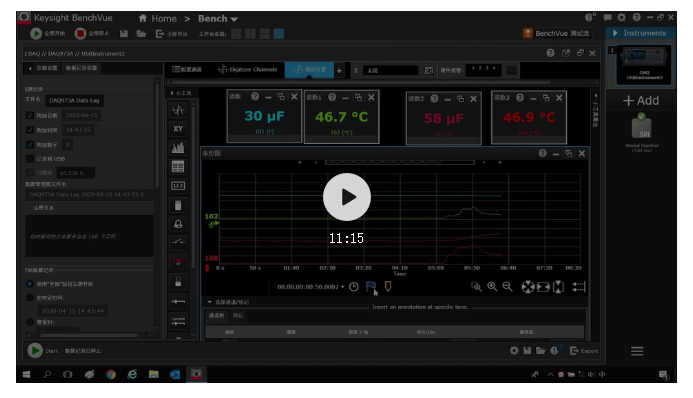The width and height of the screenshot is (693, 398).
Task: Select the XY plot widget icon
Action: point(178,129)
